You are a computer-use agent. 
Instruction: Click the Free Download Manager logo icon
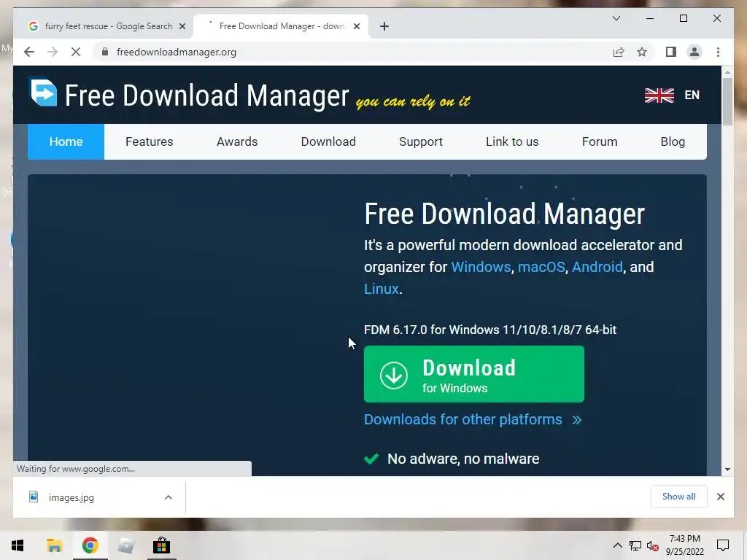[x=43, y=93]
